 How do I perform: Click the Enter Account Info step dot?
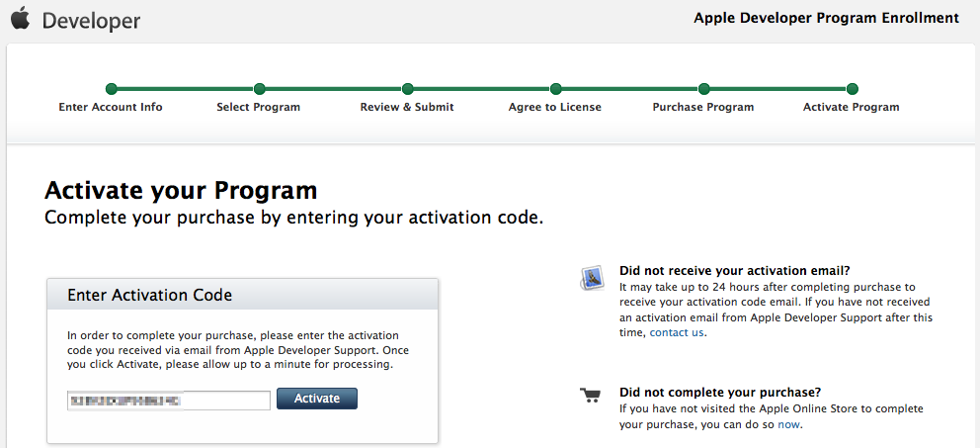(111, 89)
